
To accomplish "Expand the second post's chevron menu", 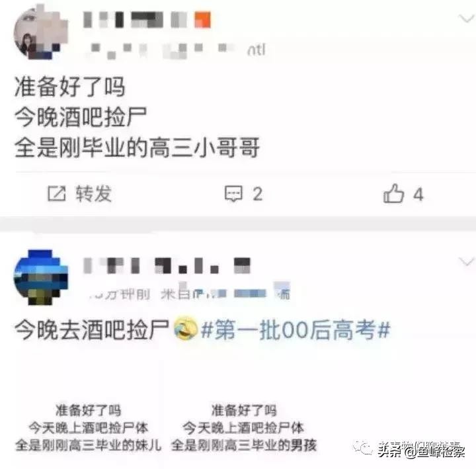I will (466, 261).
